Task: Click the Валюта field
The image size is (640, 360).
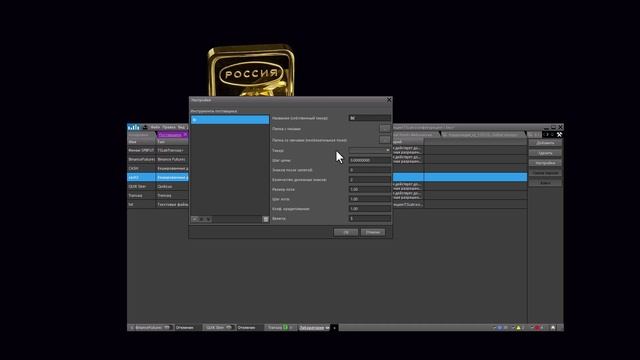Action: (369, 218)
